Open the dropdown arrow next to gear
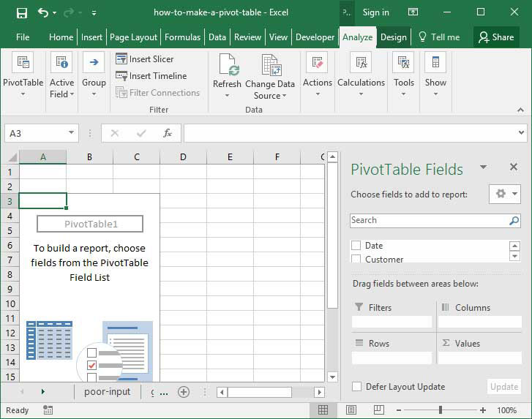 (x=514, y=194)
